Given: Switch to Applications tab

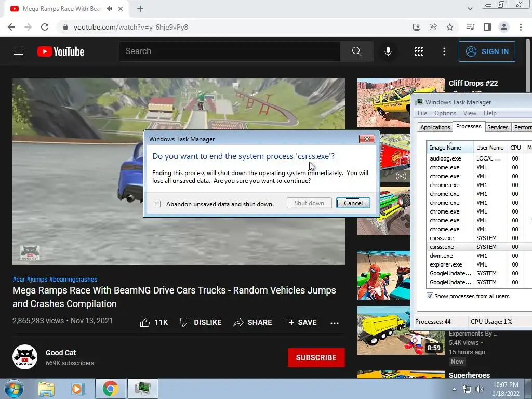Looking at the screenshot, I should [x=435, y=127].
